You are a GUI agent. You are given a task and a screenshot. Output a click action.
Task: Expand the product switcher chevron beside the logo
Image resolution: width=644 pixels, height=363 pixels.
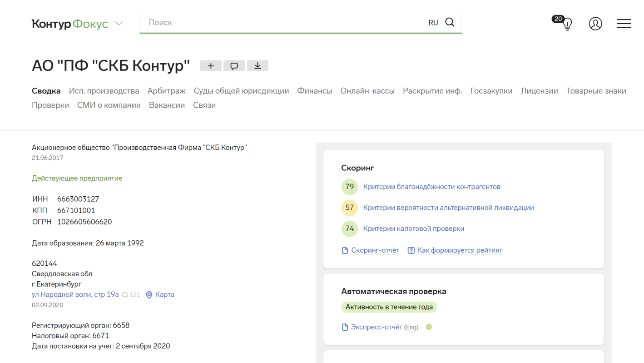[x=119, y=24]
